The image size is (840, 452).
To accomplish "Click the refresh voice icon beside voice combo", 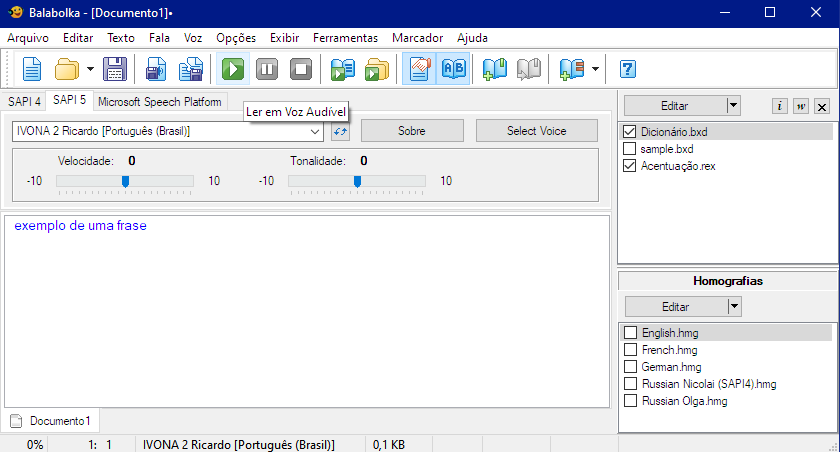I will [340, 131].
